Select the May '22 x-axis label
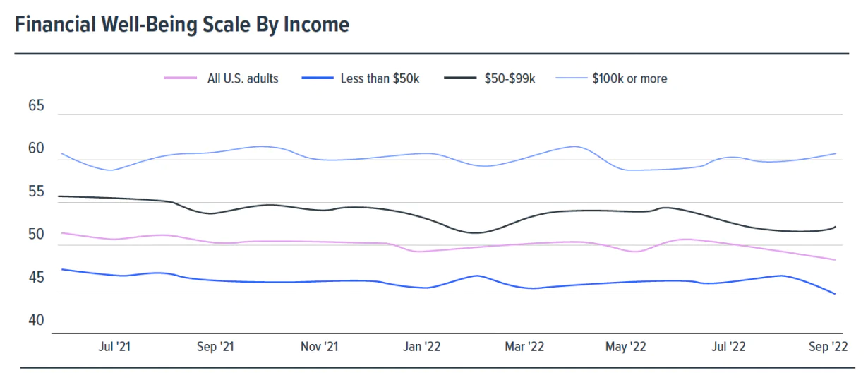Screen dimensions: 868x378 [626, 347]
